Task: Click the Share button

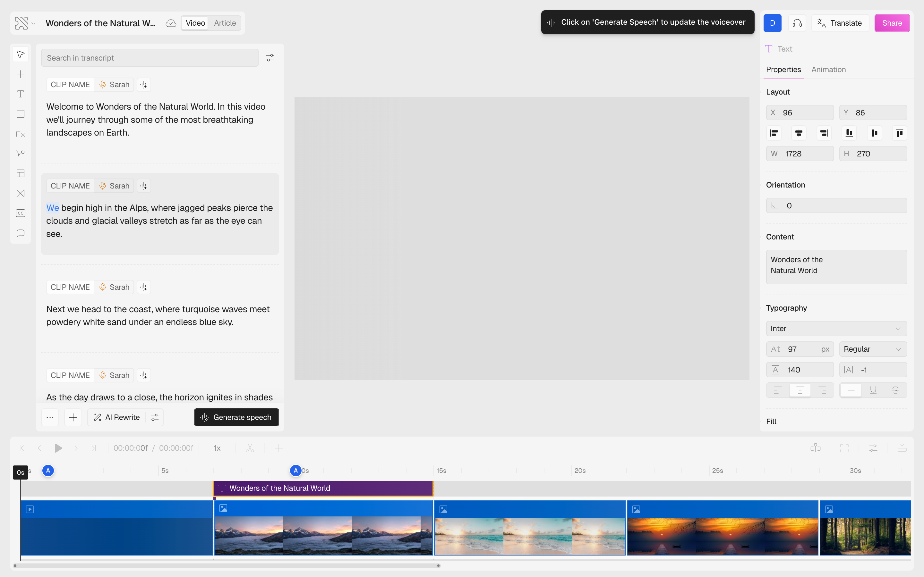Action: click(892, 23)
